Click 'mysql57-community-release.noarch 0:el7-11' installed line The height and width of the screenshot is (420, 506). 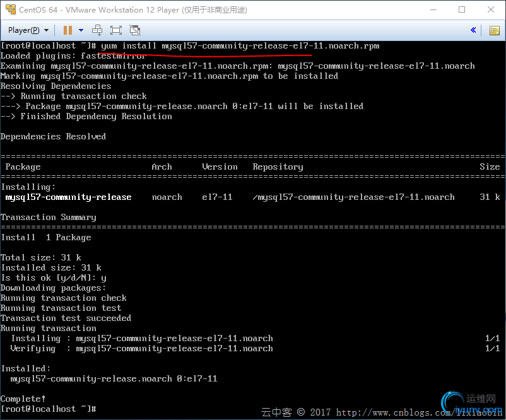(114, 379)
